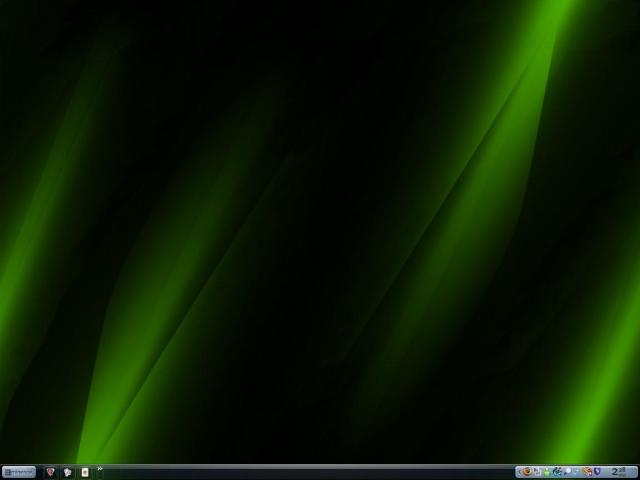Open the white quick launch icon
Viewport: 640px width, 480px height.
point(68,472)
